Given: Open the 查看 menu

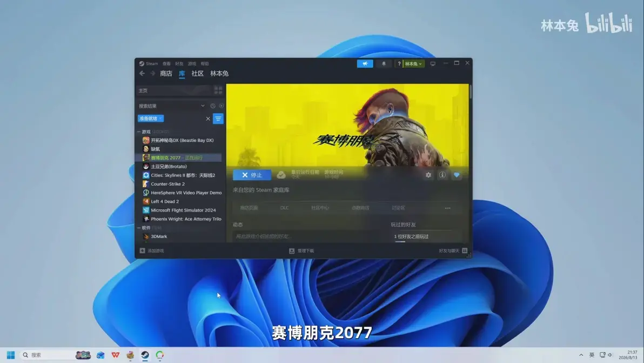Looking at the screenshot, I should [166, 64].
